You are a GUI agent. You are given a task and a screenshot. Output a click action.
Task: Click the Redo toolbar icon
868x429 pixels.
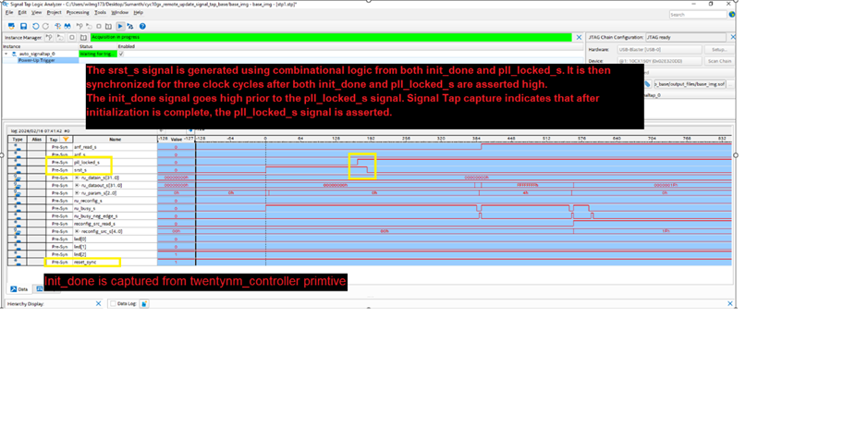(45, 26)
